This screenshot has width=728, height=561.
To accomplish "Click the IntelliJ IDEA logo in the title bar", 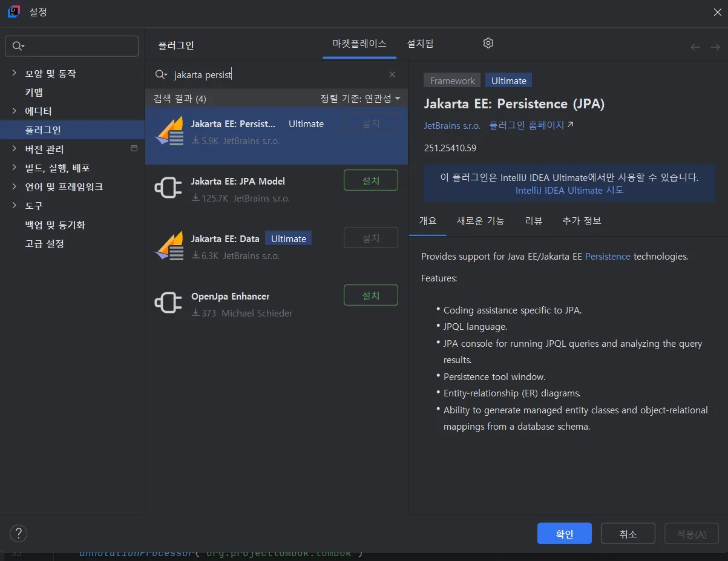I will coord(13,11).
